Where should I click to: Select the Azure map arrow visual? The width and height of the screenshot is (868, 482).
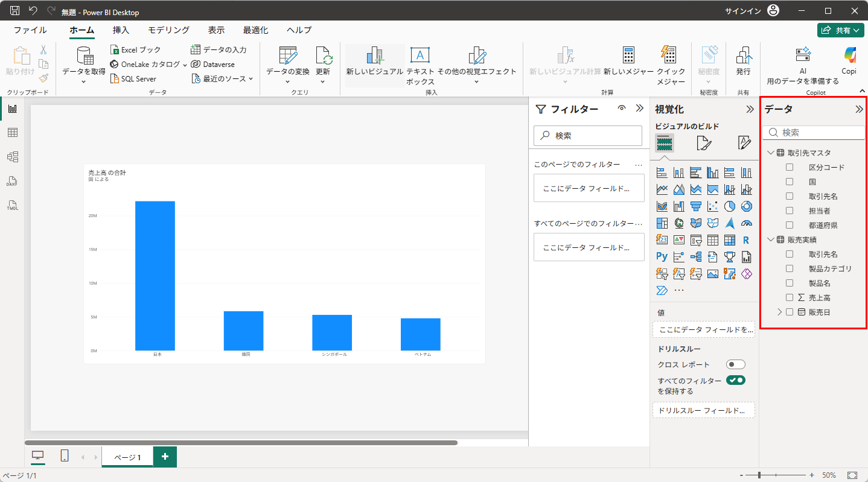[729, 223]
